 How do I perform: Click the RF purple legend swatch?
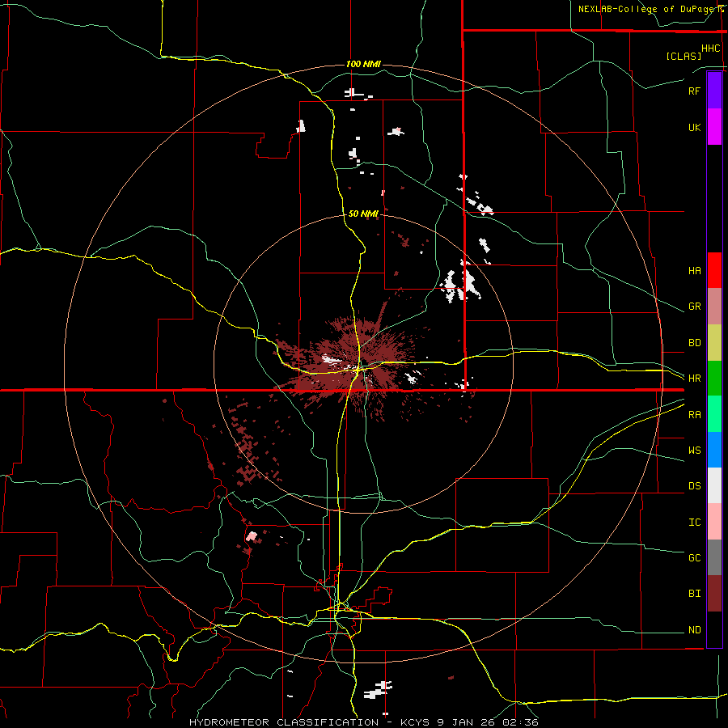[714, 91]
